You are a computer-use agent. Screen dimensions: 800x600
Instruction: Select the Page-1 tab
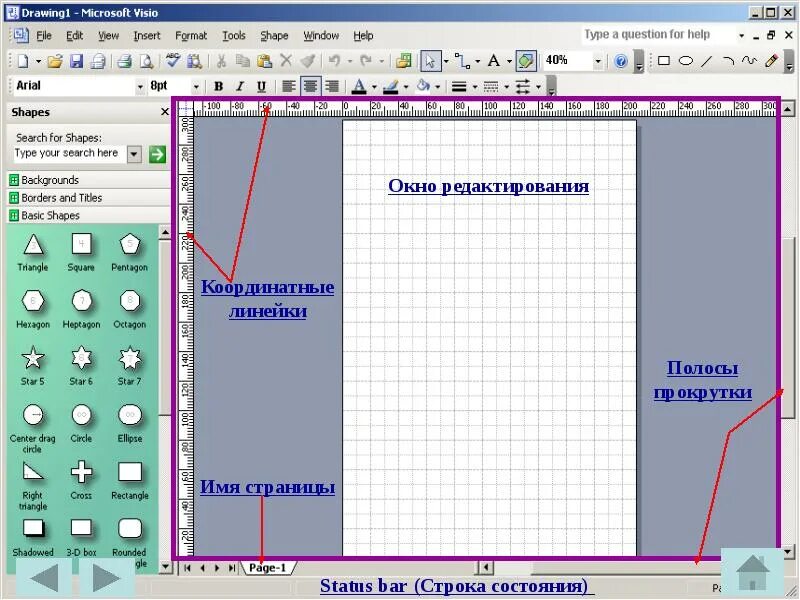click(x=268, y=567)
